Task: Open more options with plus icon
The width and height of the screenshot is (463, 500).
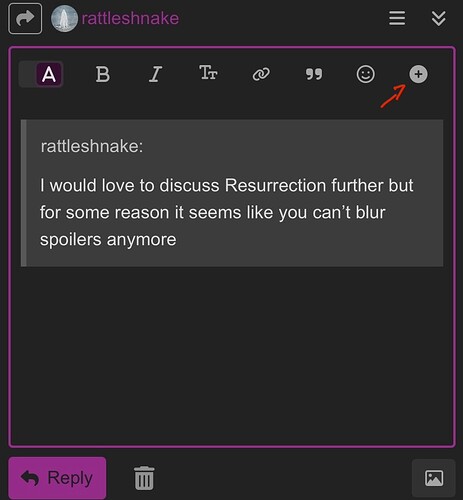Action: [418, 74]
